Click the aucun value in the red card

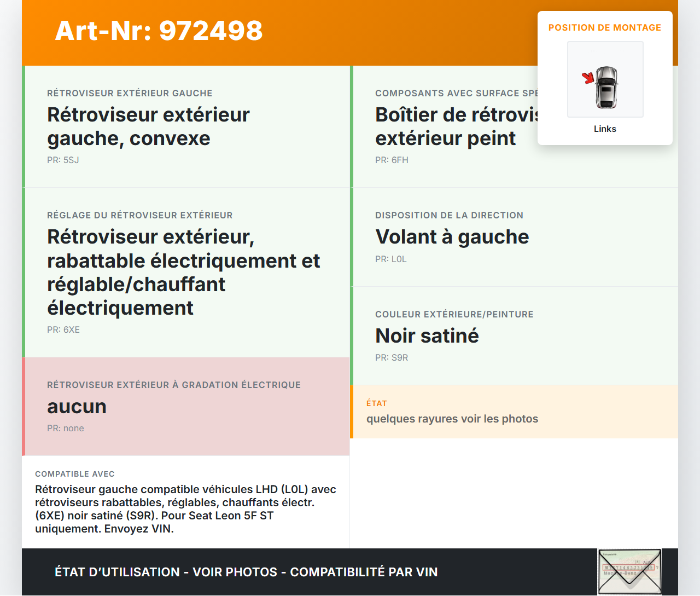pos(77,407)
